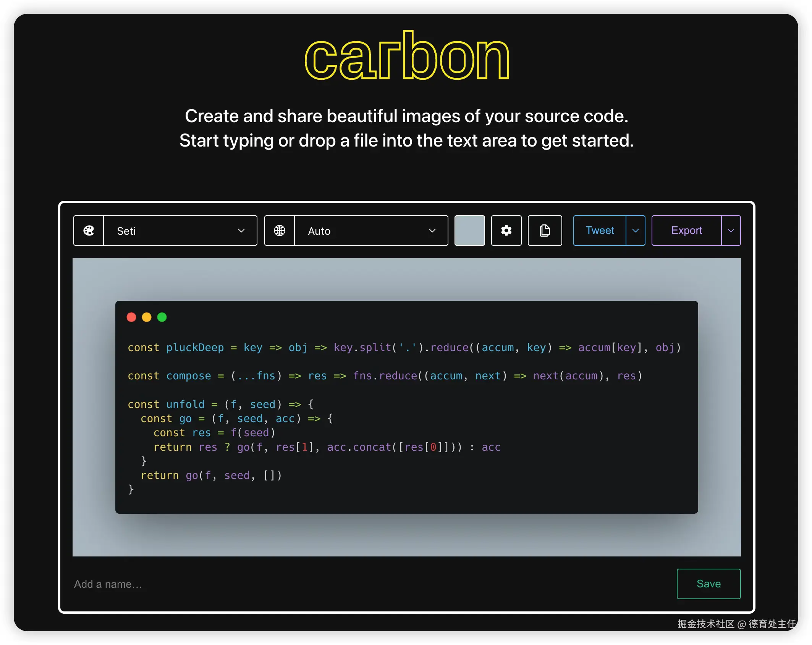Click the carbon logo heading
Image resolution: width=812 pixels, height=645 pixels.
[x=407, y=56]
